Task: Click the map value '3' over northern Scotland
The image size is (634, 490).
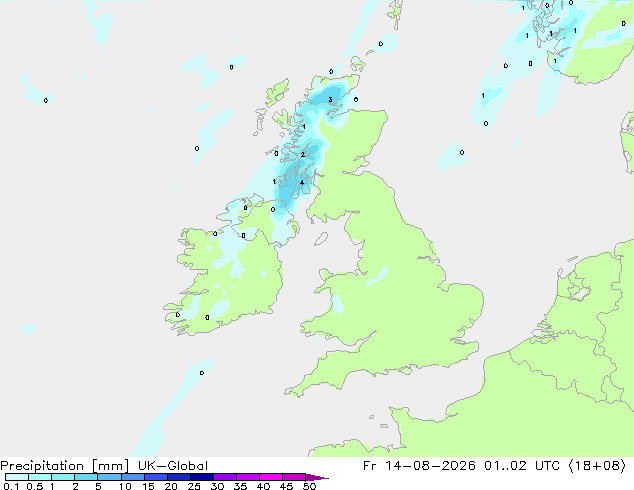Action: 330,99
